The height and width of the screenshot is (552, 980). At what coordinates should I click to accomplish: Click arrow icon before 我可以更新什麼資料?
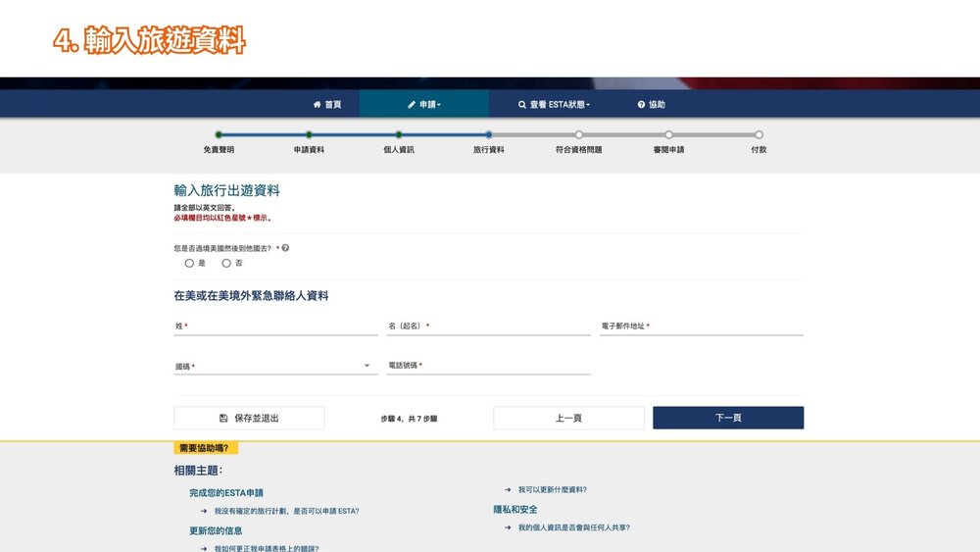[x=508, y=489]
